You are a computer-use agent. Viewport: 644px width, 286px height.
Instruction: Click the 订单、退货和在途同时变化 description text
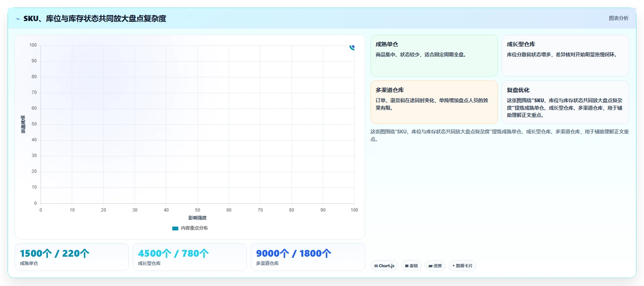pyautogui.click(x=432, y=104)
